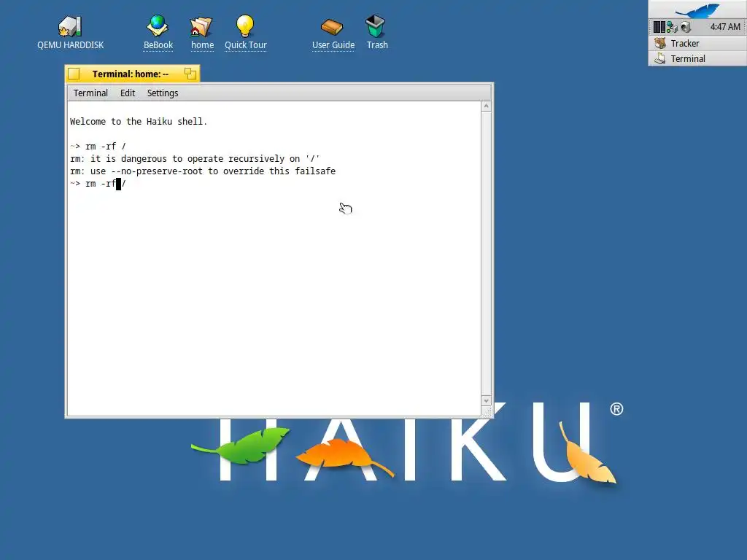Click the QEMU HARDDISK label text
The height and width of the screenshot is (560, 747).
click(x=71, y=45)
